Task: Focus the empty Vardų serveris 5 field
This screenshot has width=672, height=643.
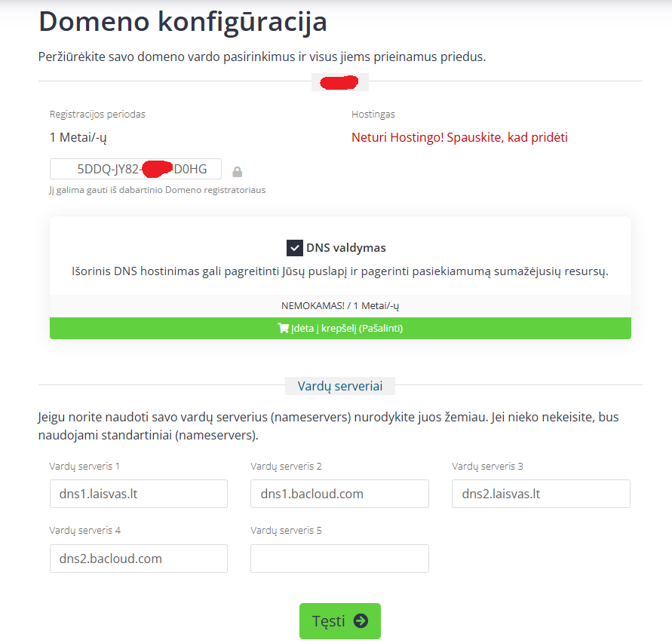Action: click(339, 559)
